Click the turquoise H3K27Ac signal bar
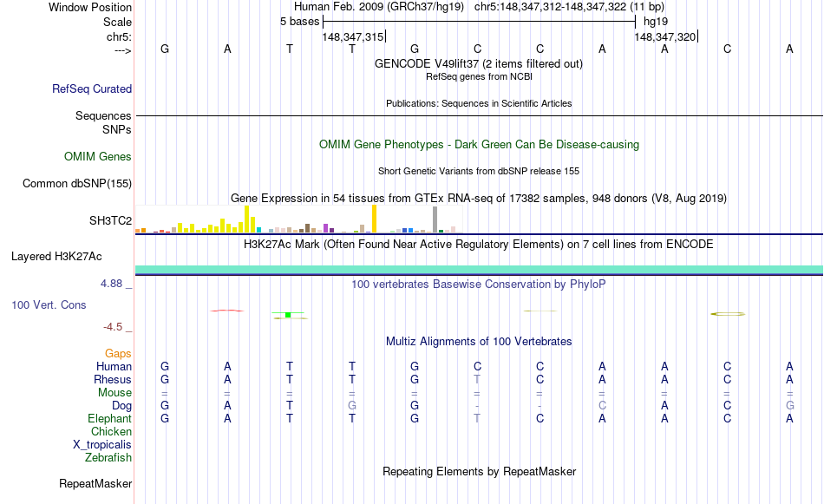 click(x=479, y=270)
